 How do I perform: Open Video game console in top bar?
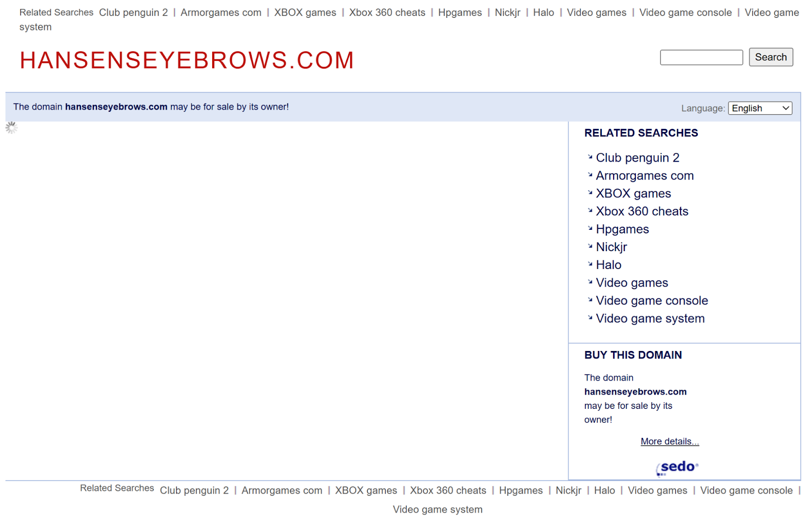pyautogui.click(x=685, y=13)
